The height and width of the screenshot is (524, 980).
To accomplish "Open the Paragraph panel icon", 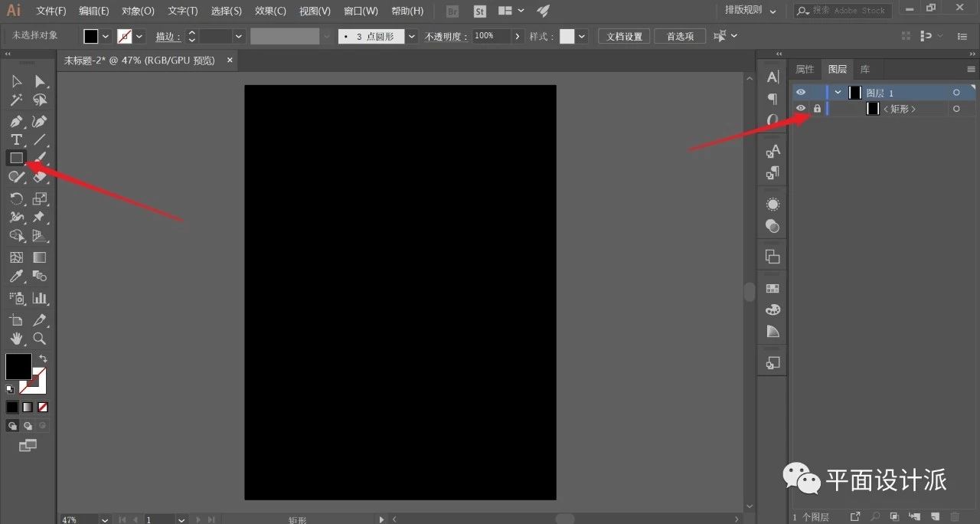I will (773, 99).
